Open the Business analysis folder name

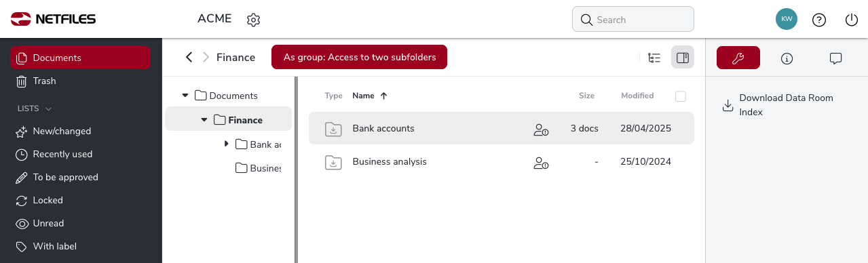[390, 162]
